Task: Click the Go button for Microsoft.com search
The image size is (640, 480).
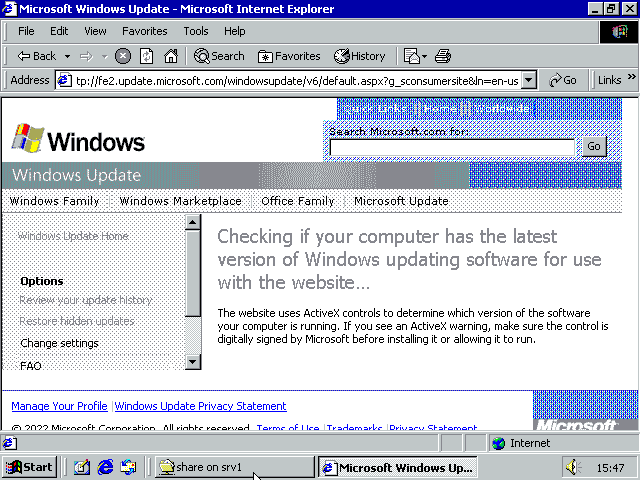Action: 594,146
